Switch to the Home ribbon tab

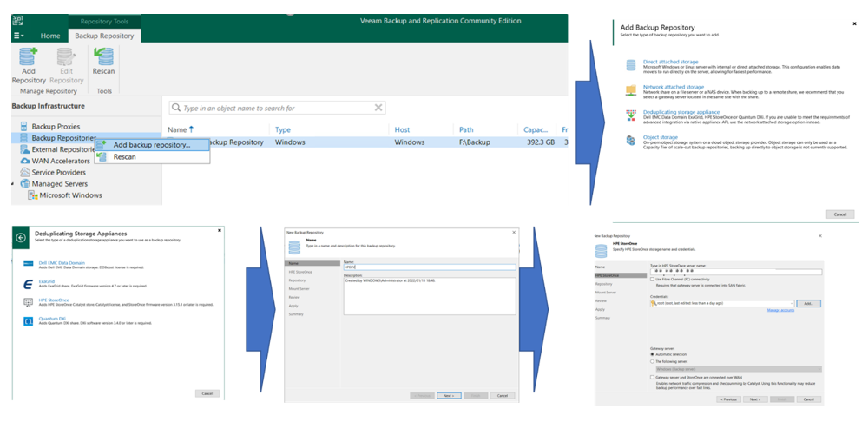tap(50, 36)
